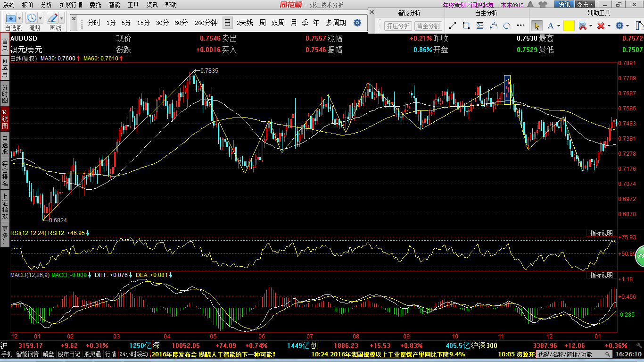Open the 工具 menu
644x362 pixels.
(133, 5)
